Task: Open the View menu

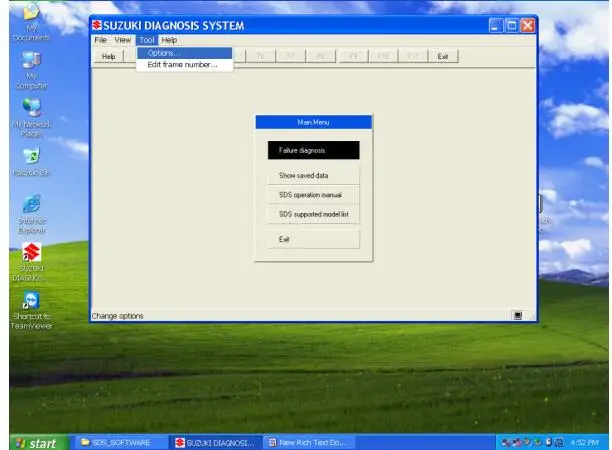Action: point(123,40)
